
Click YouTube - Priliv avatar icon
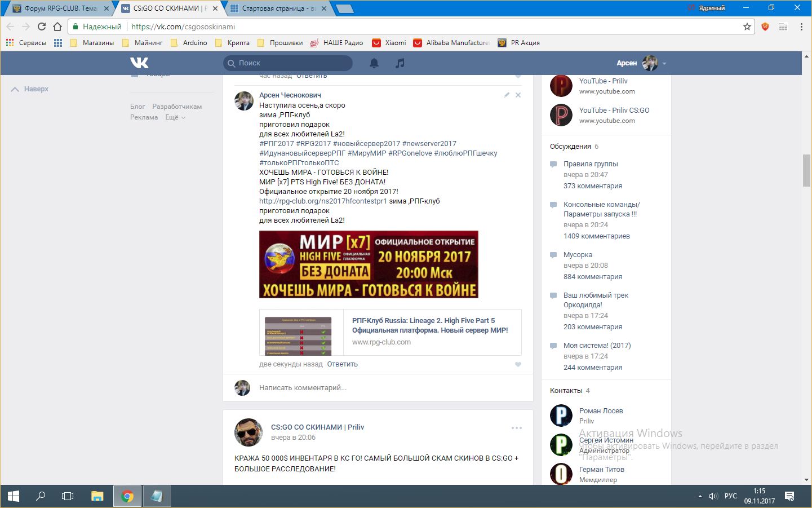[x=561, y=86]
